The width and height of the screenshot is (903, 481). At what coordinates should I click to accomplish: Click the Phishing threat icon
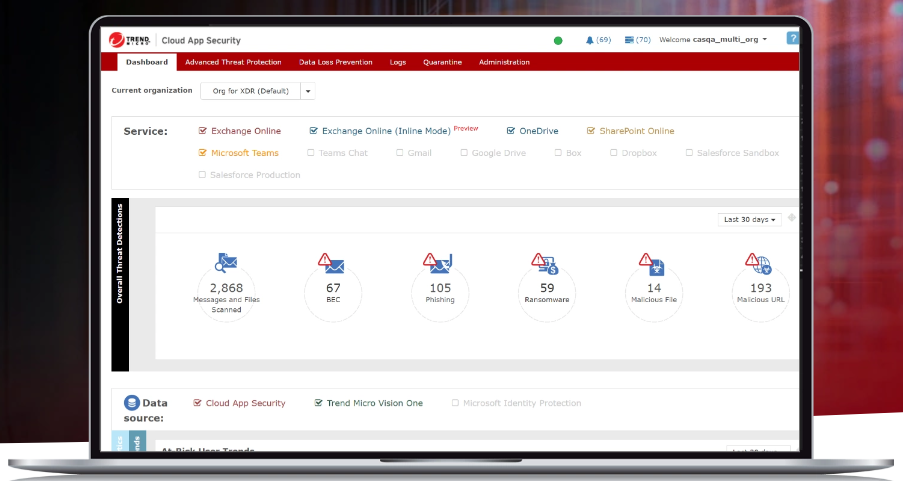point(438,263)
